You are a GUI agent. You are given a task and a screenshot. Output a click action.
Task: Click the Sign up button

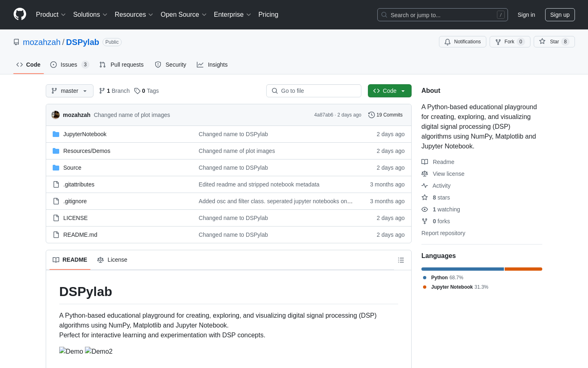[560, 15]
